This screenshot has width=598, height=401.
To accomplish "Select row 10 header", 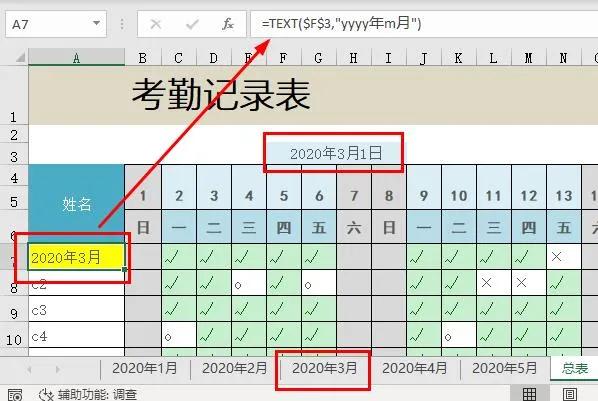I will tap(14, 335).
